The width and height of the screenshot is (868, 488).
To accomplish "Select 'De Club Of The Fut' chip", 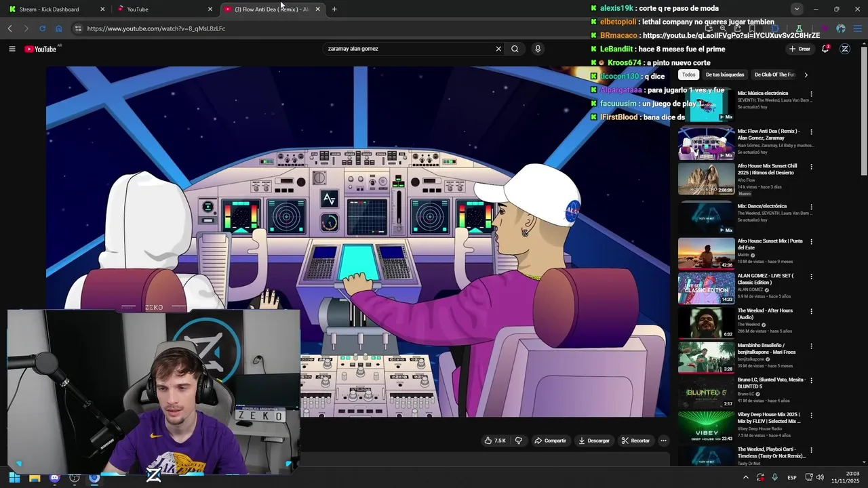I will point(774,75).
